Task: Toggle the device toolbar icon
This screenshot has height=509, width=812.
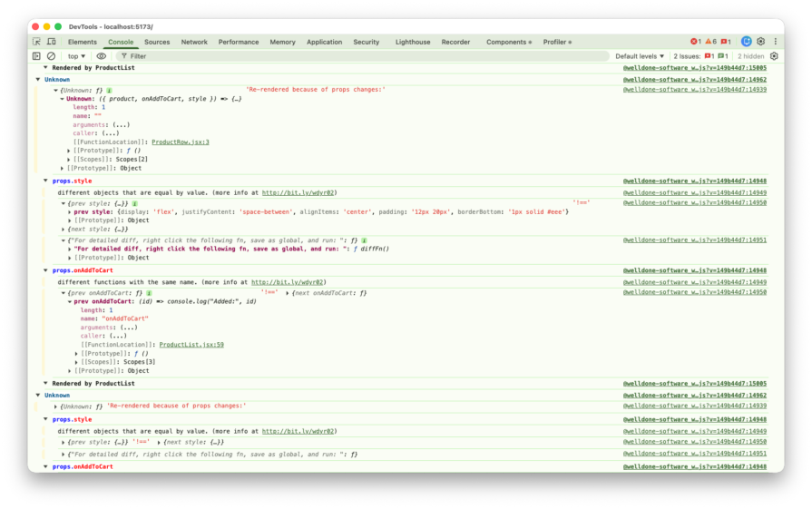Action: pos(52,42)
